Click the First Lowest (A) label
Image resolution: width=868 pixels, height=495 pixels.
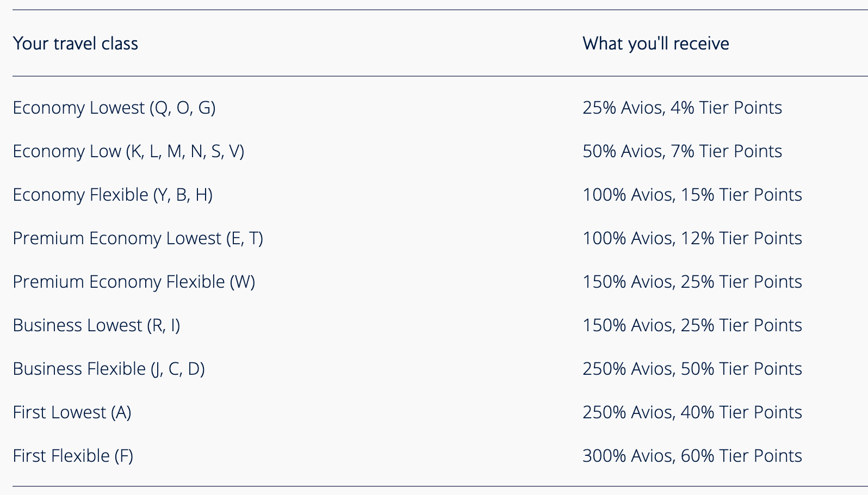72,412
